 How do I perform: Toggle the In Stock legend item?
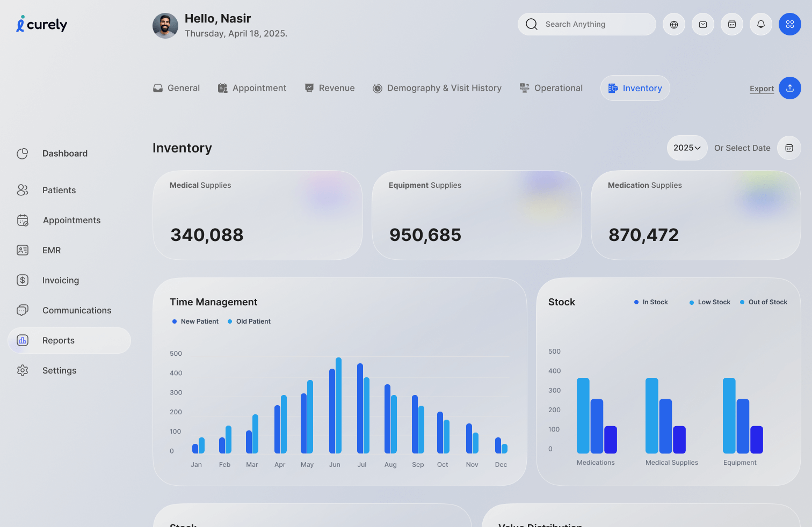(x=651, y=302)
